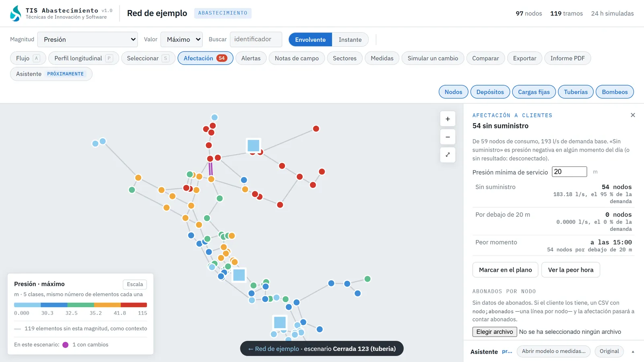Click the upper-left deposit square on the map
Screen dimensions: 644x362
[x=254, y=145]
